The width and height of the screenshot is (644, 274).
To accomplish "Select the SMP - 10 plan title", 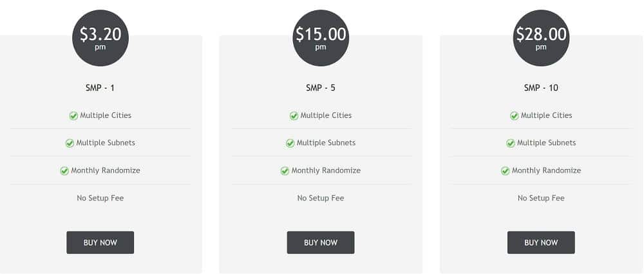I will (541, 88).
